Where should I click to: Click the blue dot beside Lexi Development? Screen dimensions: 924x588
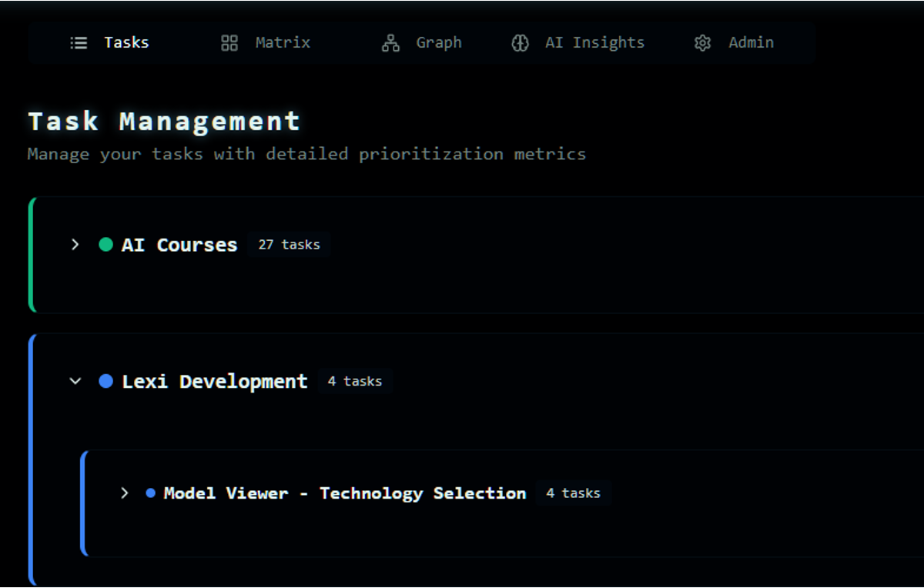[x=106, y=381]
